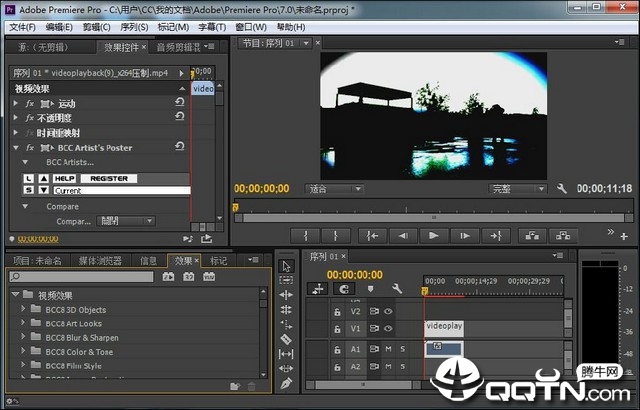The height and width of the screenshot is (410, 640).
Task: Select the Selection arrow tool
Action: (x=286, y=266)
